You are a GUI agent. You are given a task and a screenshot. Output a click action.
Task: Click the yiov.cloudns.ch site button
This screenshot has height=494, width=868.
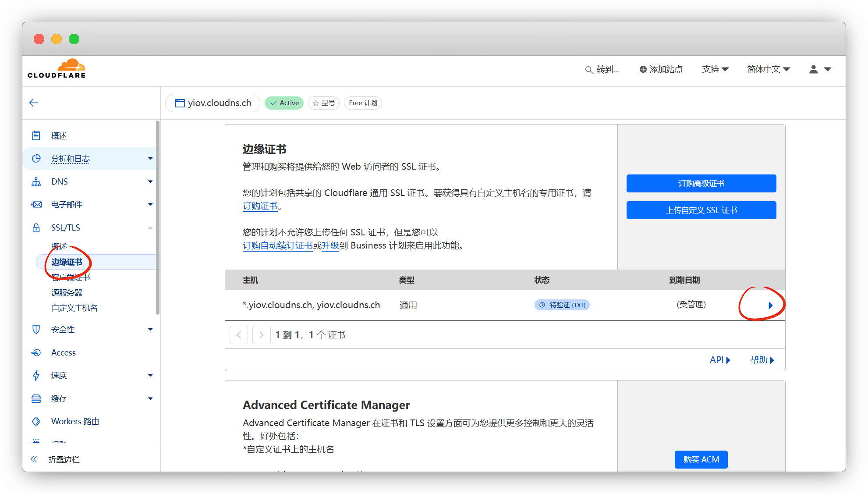213,103
